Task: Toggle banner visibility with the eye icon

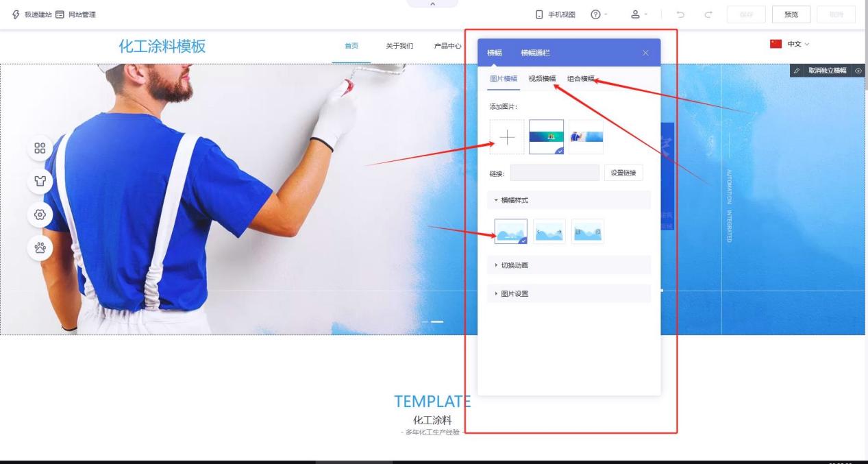Action: point(859,71)
